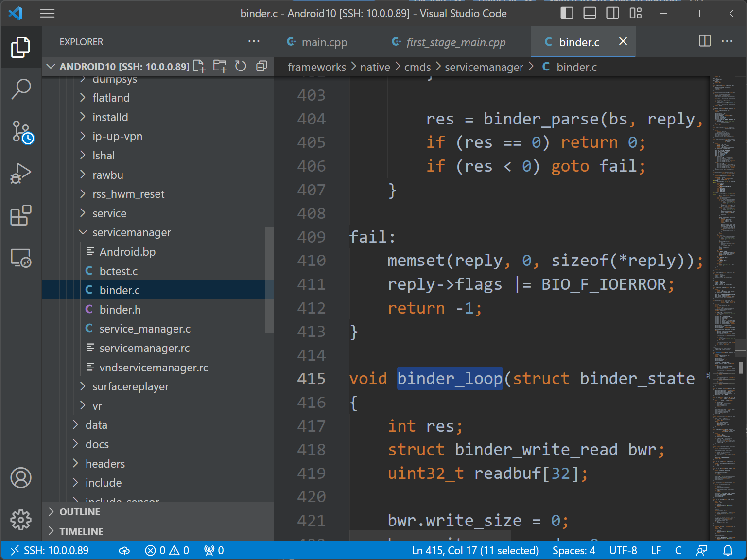Screen dimensions: 747x560
Task: Switch to the first_stage_main.cpp tab
Action: [455, 42]
